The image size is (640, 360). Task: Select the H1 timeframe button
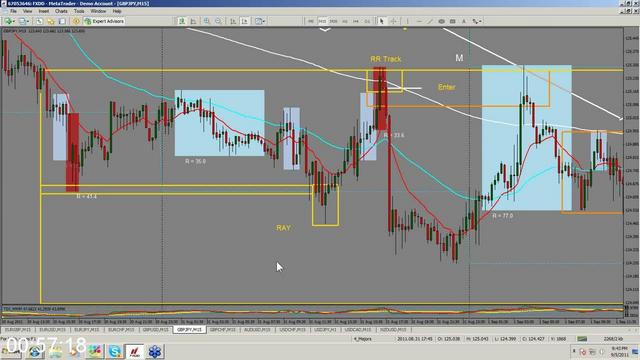point(345,21)
